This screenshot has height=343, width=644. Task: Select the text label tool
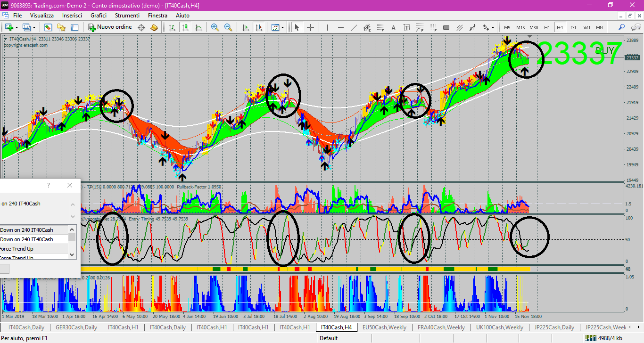tap(407, 27)
